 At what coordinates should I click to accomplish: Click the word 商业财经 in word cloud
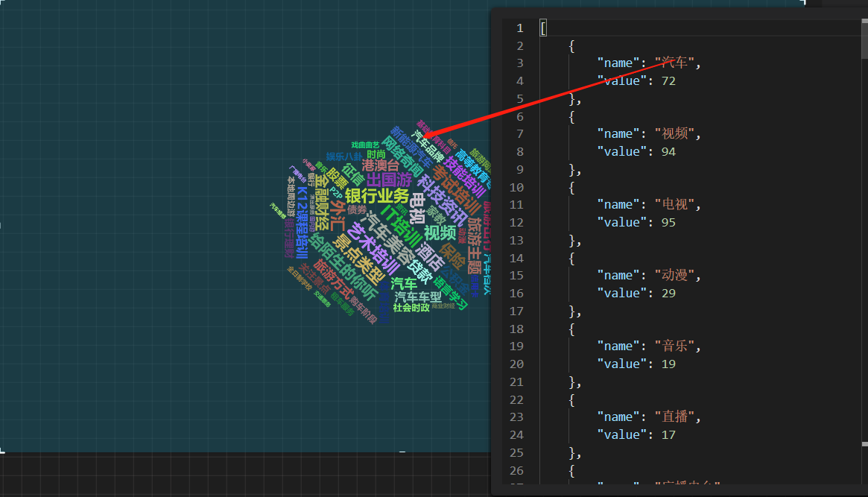[x=443, y=306]
